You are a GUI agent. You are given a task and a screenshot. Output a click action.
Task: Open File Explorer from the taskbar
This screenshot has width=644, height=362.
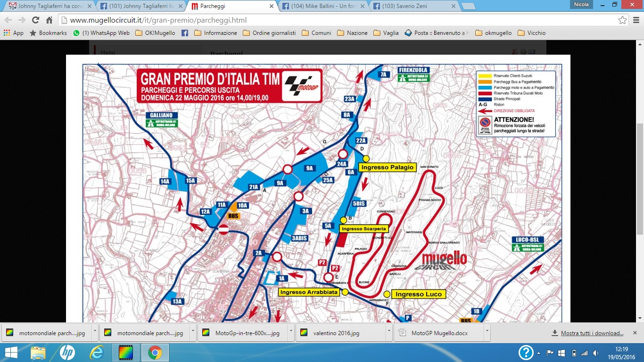pyautogui.click(x=38, y=353)
